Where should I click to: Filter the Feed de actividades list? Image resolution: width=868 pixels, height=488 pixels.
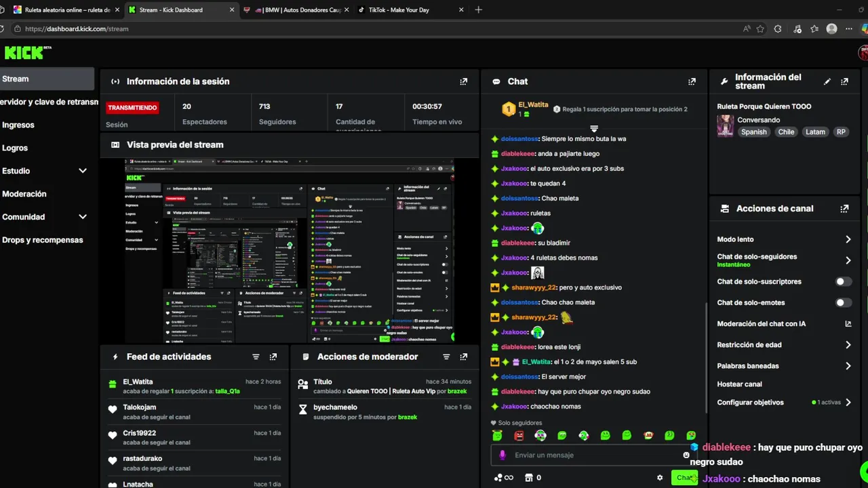(256, 357)
